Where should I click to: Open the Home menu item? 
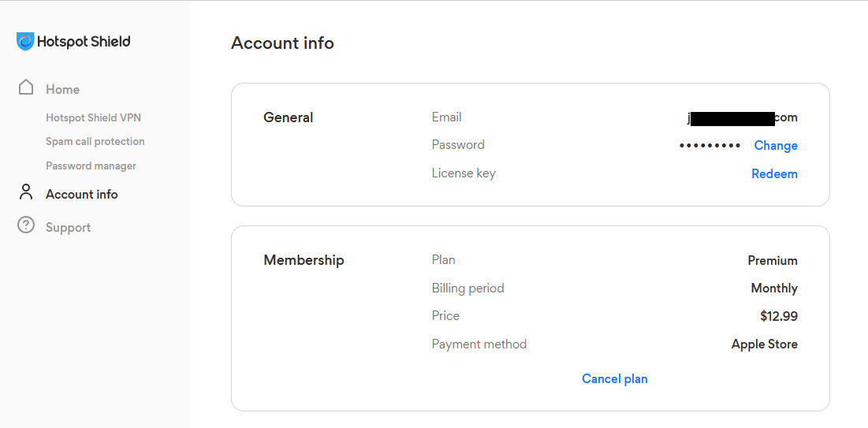(x=62, y=90)
